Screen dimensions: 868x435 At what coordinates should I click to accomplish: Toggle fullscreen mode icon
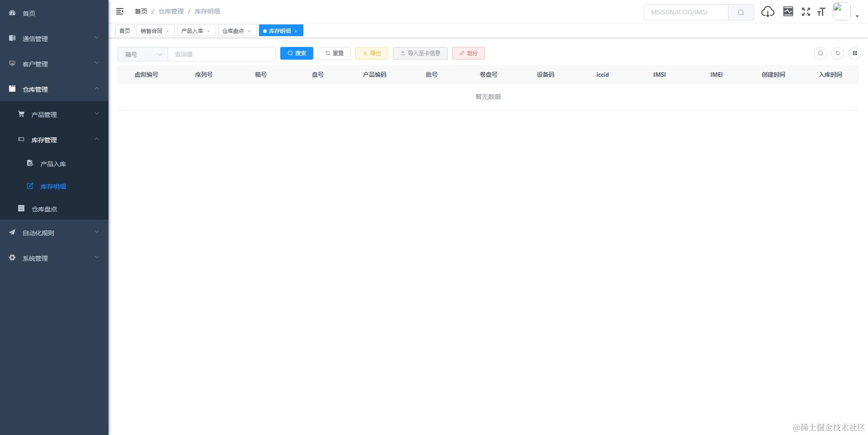click(x=806, y=12)
